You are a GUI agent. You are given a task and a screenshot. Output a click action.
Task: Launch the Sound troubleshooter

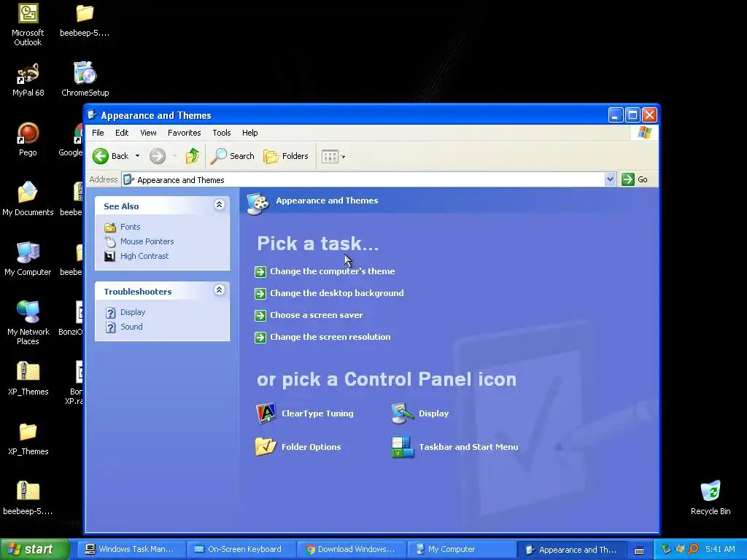tap(131, 327)
